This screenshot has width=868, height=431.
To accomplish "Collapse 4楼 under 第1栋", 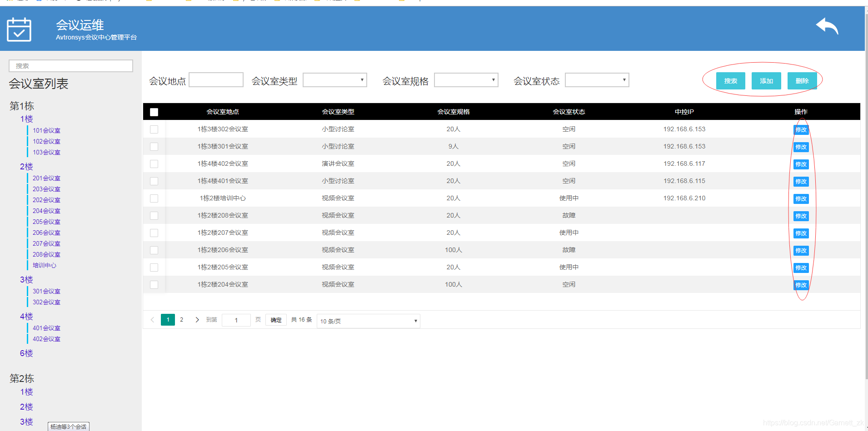I will 26,317.
